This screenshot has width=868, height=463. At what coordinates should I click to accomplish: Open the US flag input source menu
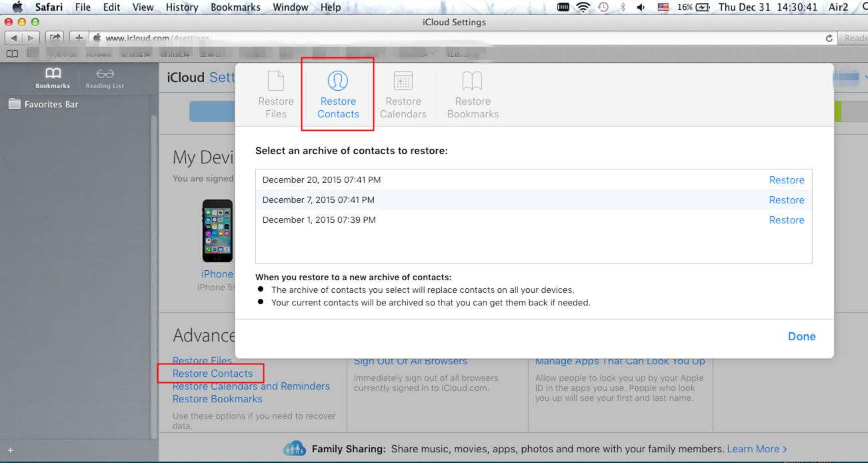[663, 7]
